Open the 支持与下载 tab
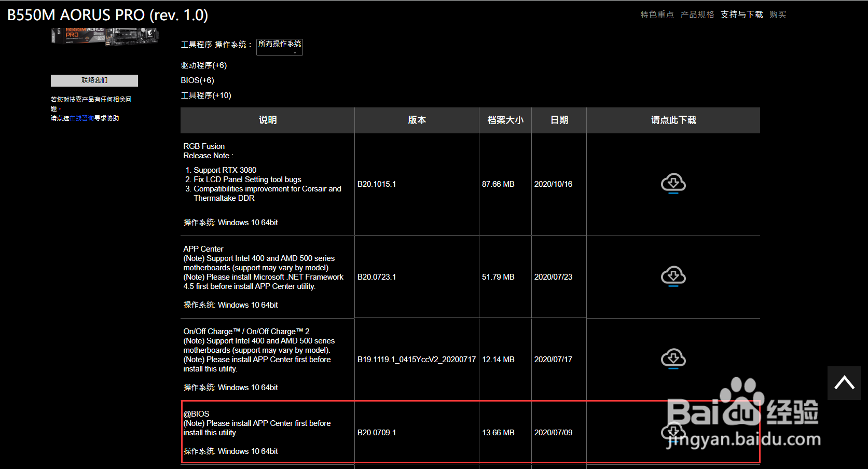The image size is (868, 469). (741, 15)
